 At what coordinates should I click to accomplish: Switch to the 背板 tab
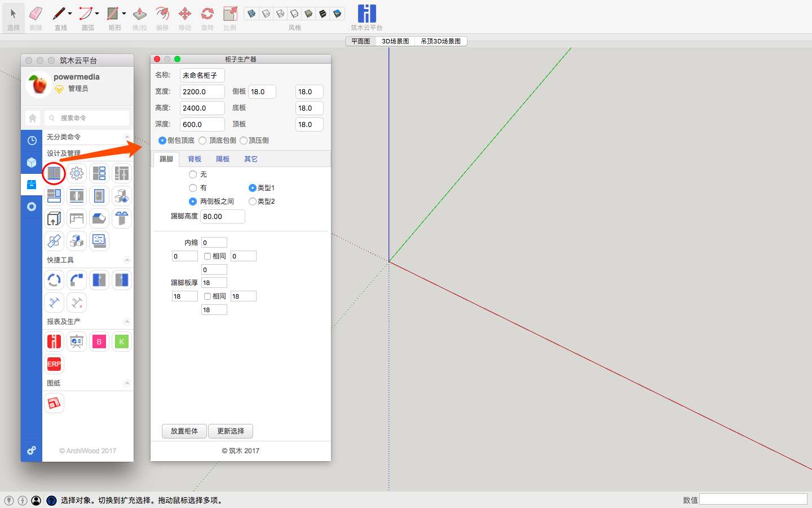[195, 159]
